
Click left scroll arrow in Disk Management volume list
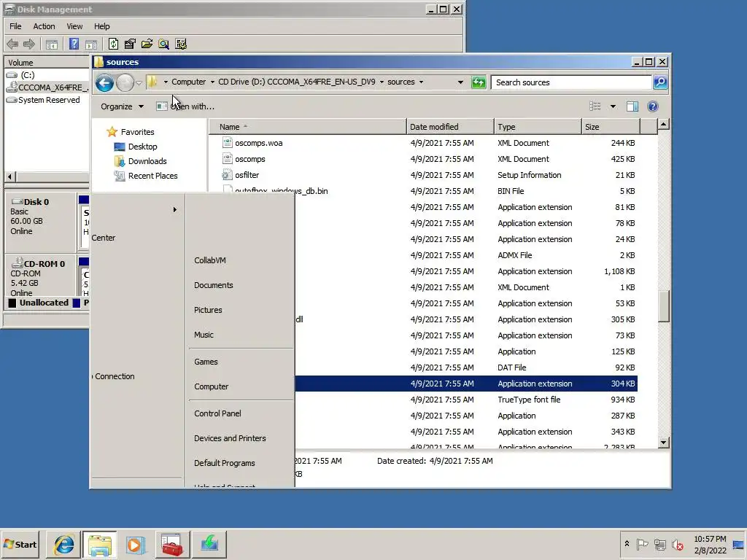click(x=9, y=176)
